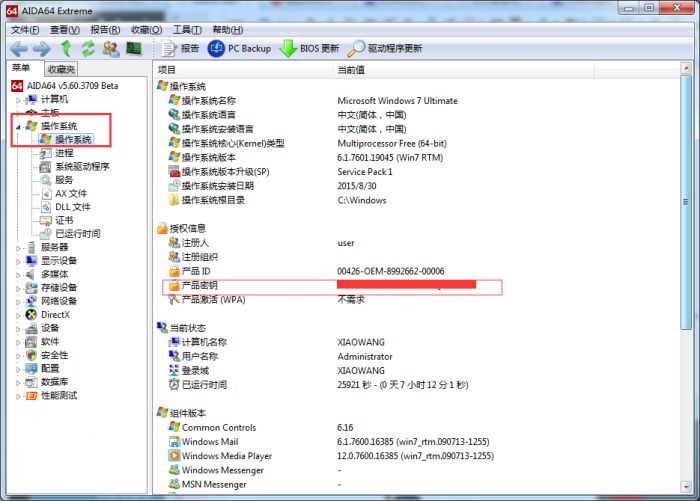Switch to the 菜单 tab

point(21,68)
